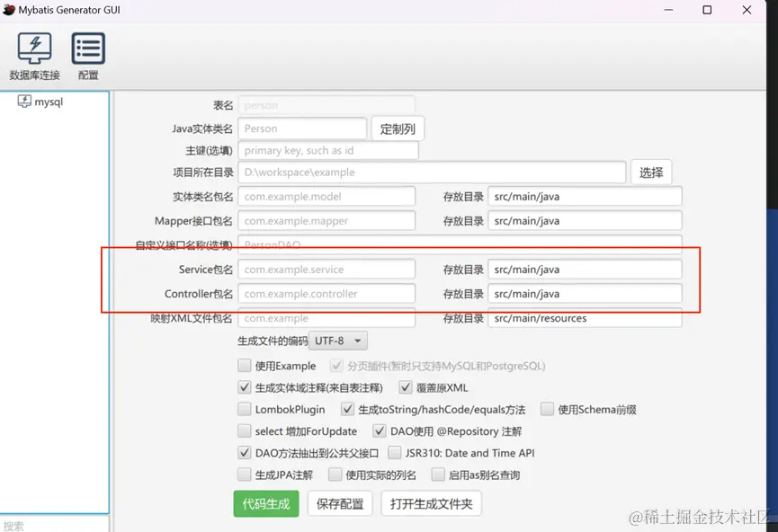Click the green 代码生成 button

(266, 504)
